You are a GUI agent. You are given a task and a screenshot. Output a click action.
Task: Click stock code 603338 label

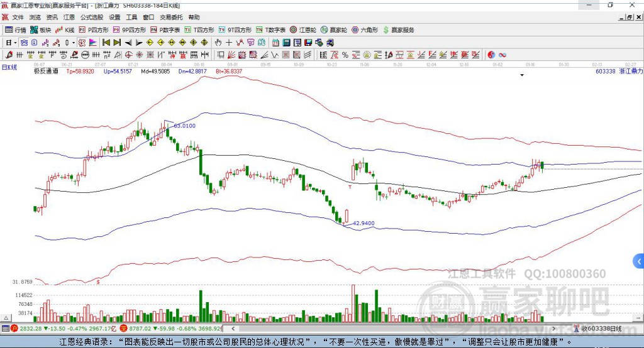click(606, 71)
